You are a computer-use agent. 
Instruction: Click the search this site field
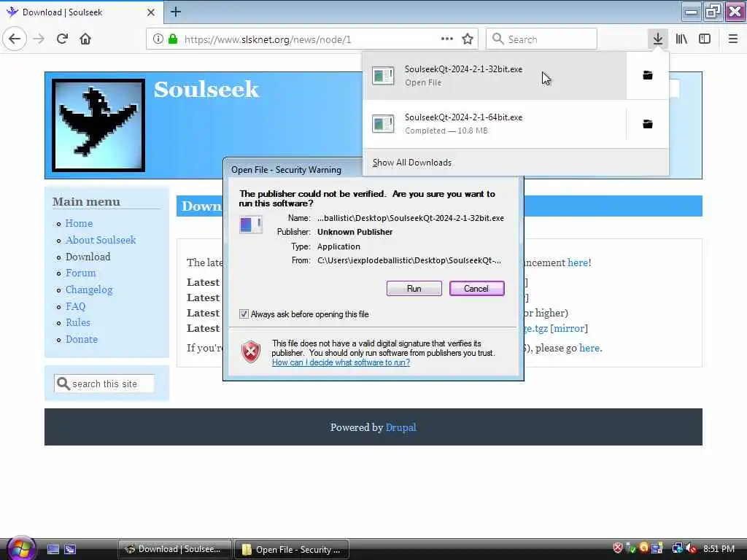[104, 384]
